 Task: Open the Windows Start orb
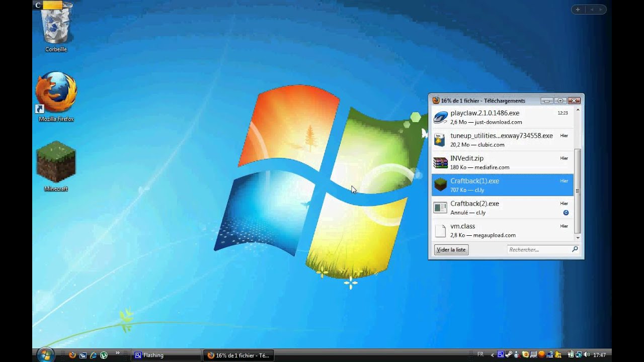[45, 354]
